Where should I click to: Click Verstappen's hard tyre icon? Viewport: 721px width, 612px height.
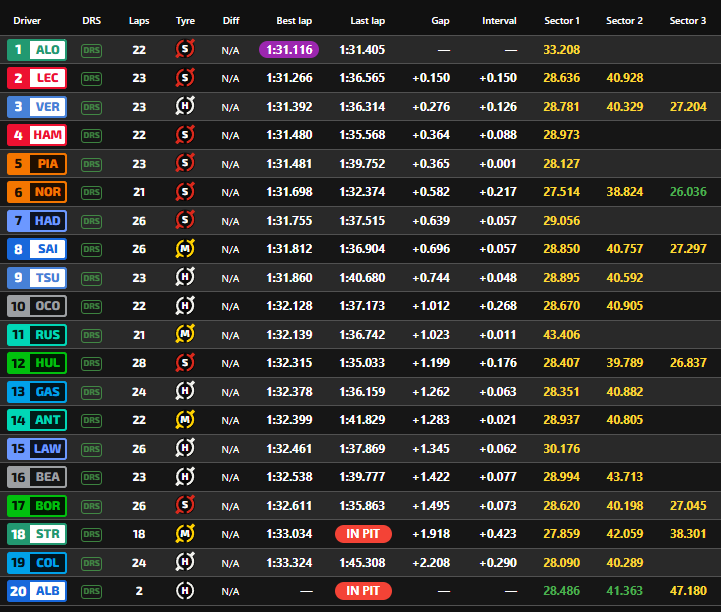[x=185, y=106]
